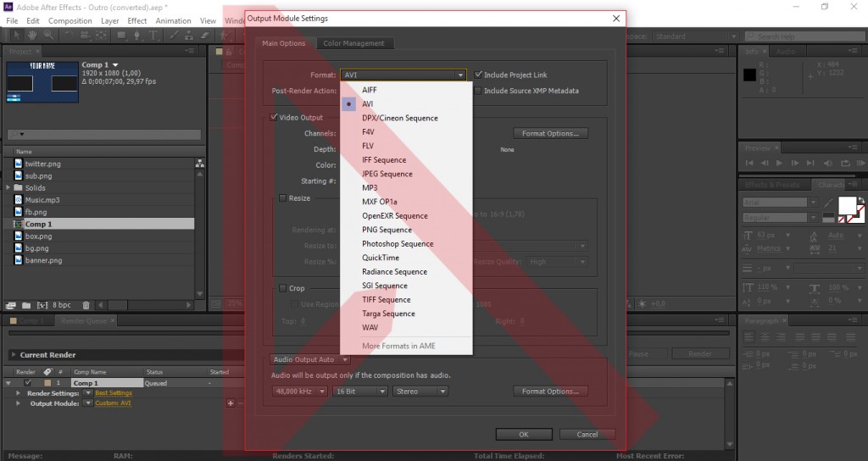Open Output Module template dropdown arrow
The width and height of the screenshot is (868, 461).
coord(87,403)
